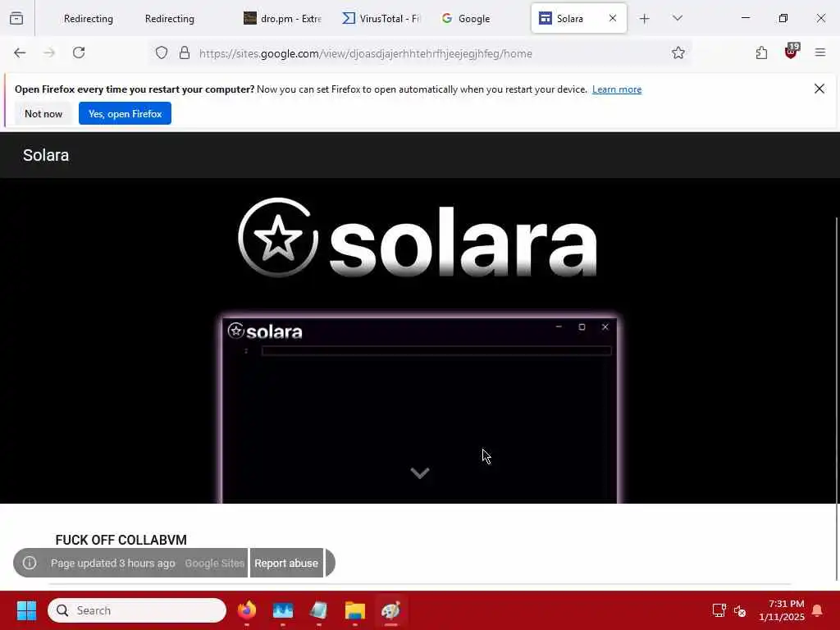Screen dimensions: 840x630
Task: Click the Solara site title
Action: click(x=46, y=155)
